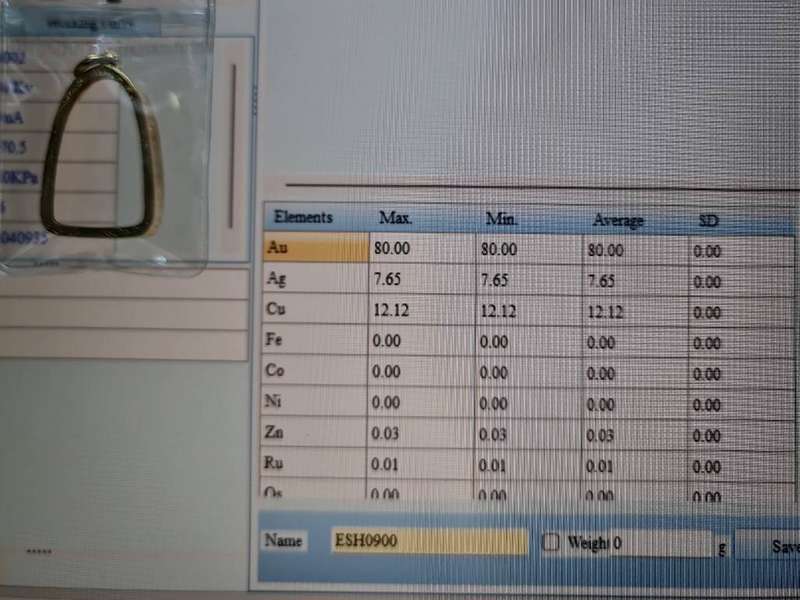Click the Fe element cell
800x600 pixels.
315,340
